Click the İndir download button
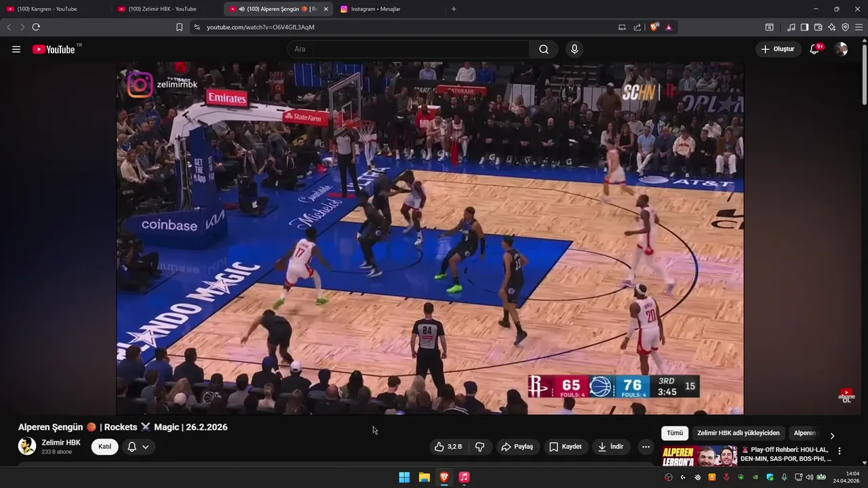Image resolution: width=868 pixels, height=488 pixels. (x=610, y=447)
